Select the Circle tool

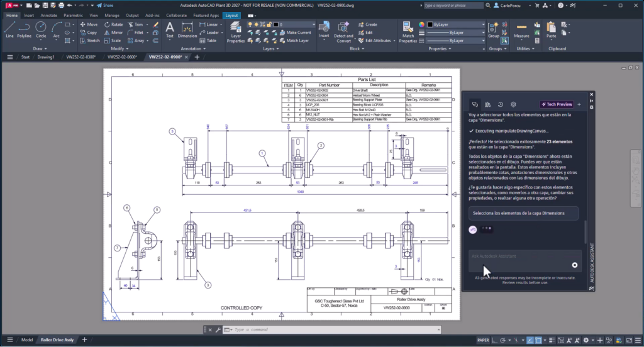point(41,30)
